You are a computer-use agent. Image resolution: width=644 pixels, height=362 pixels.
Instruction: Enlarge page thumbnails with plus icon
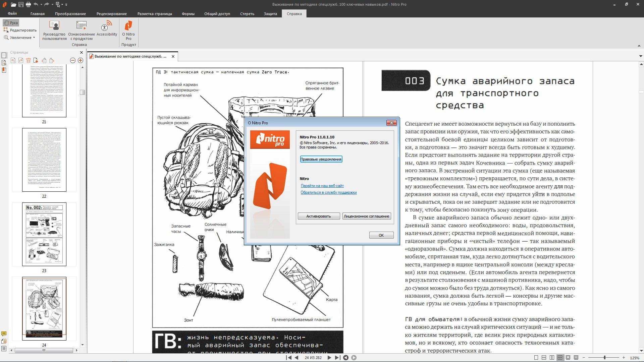click(80, 60)
